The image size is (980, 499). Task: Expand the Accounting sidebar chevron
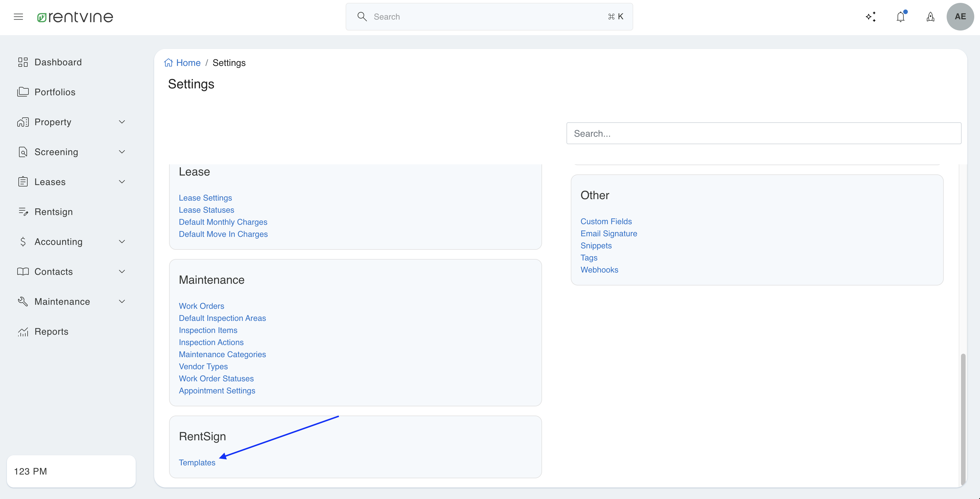click(x=122, y=242)
